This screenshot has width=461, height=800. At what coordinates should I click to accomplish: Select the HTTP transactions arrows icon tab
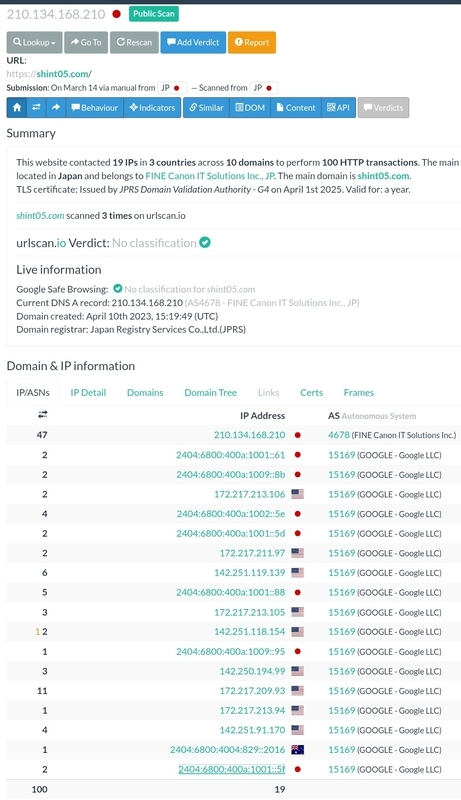pyautogui.click(x=36, y=108)
